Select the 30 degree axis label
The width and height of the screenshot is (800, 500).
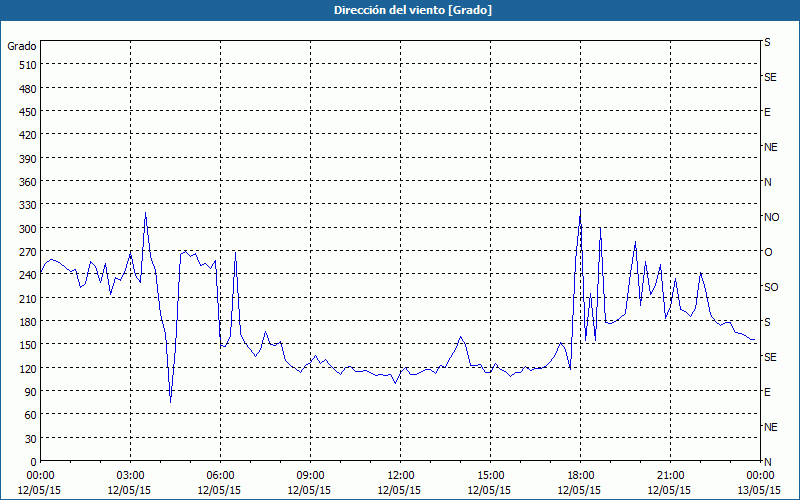tap(31, 439)
